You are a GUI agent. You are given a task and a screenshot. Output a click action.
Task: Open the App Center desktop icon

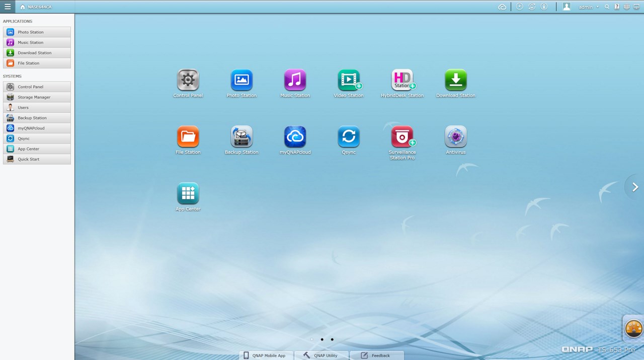(188, 193)
